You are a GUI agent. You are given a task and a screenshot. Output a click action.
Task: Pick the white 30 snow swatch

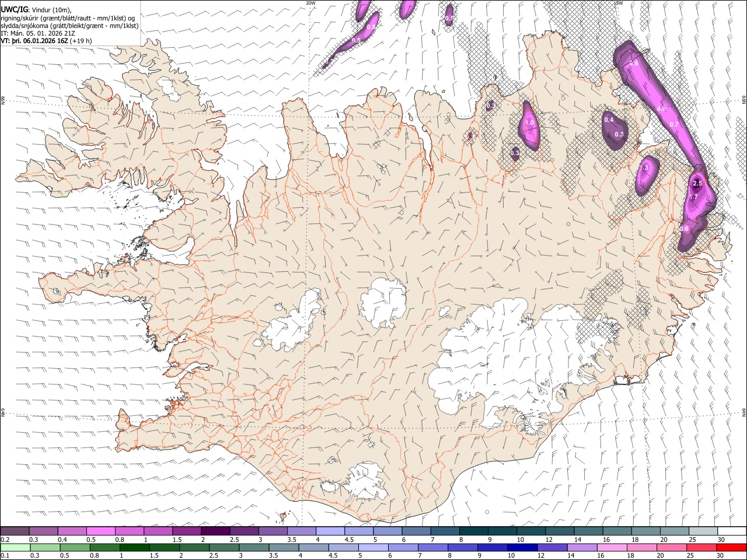[x=732, y=531]
